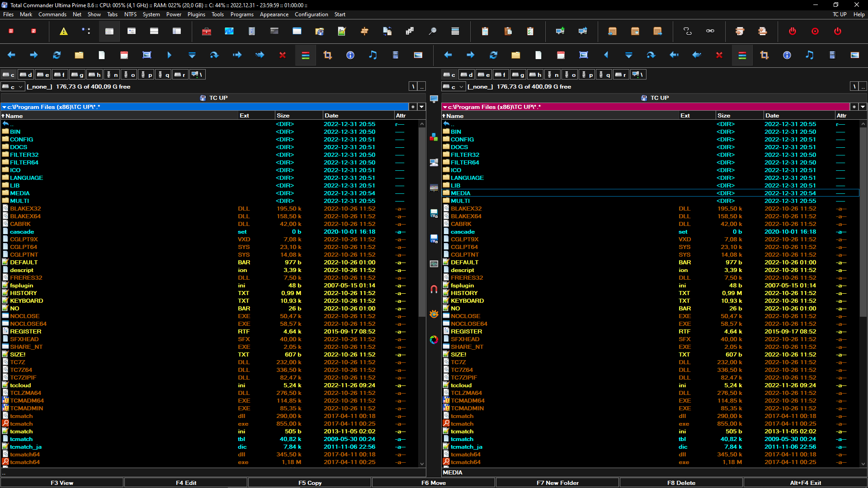
Task: Switch left panel to drive d button
Action: click(x=26, y=75)
